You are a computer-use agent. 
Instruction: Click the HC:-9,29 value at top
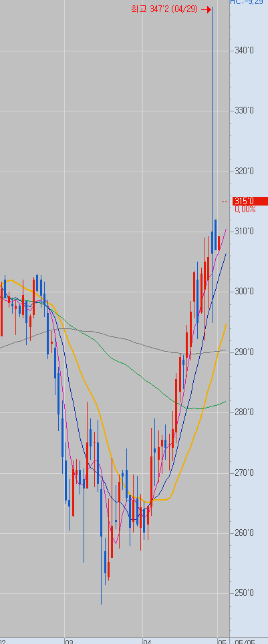(247, 2)
